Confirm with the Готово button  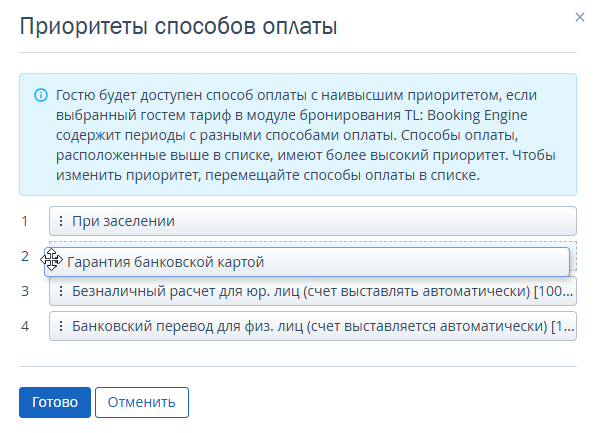click(55, 402)
